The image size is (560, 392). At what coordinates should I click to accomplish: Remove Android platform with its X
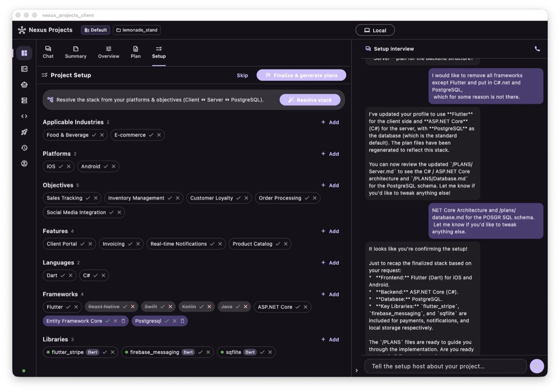113,166
